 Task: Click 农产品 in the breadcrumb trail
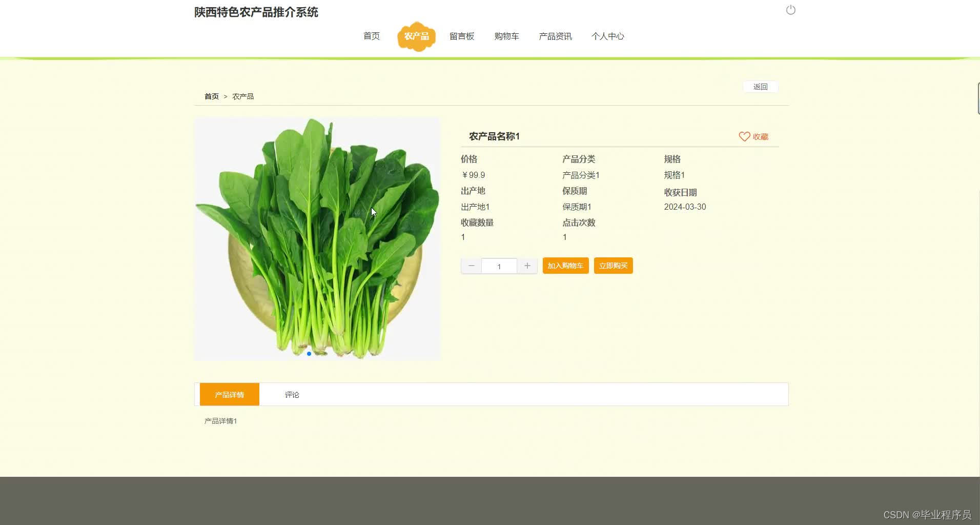pyautogui.click(x=242, y=96)
